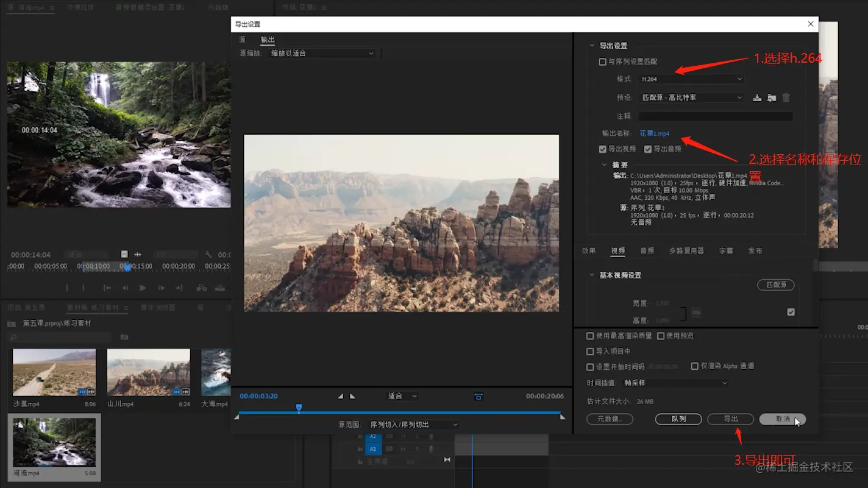868x488 pixels.
Task: Enable 导入项目中 checkbox
Action: click(590, 352)
